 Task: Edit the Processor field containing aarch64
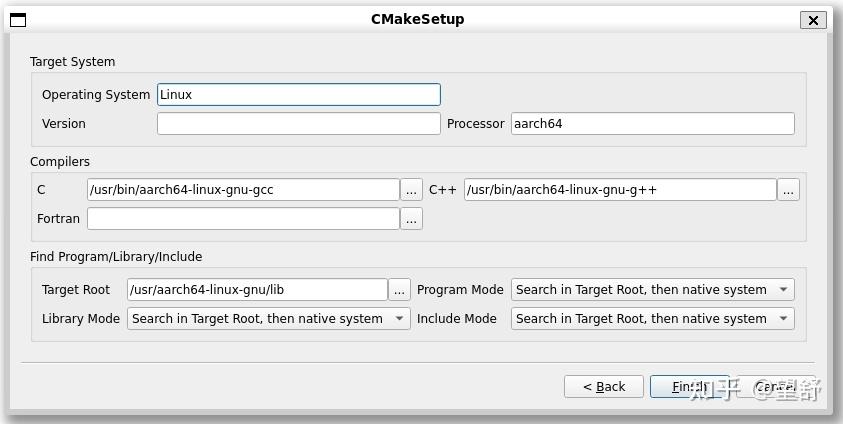652,124
